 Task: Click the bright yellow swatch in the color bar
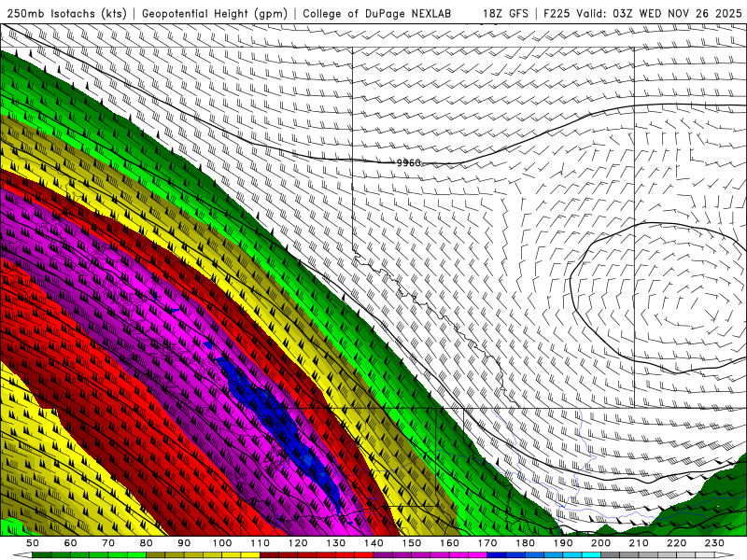250,554
